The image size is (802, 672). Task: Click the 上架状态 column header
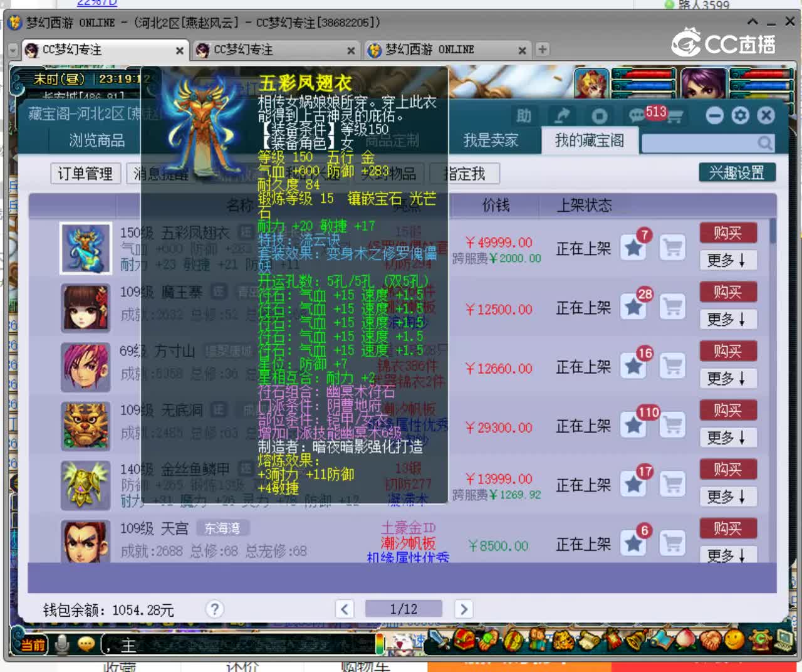click(x=585, y=205)
